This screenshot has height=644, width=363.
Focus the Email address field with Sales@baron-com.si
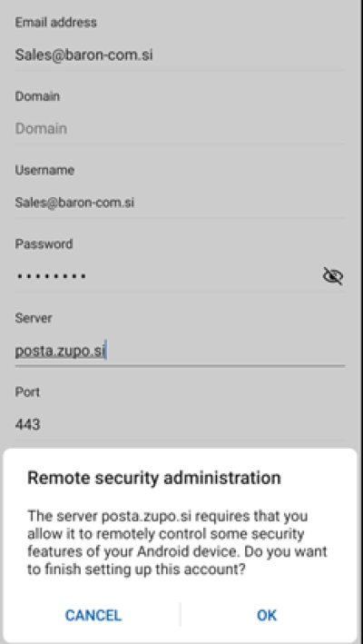pyautogui.click(x=180, y=55)
